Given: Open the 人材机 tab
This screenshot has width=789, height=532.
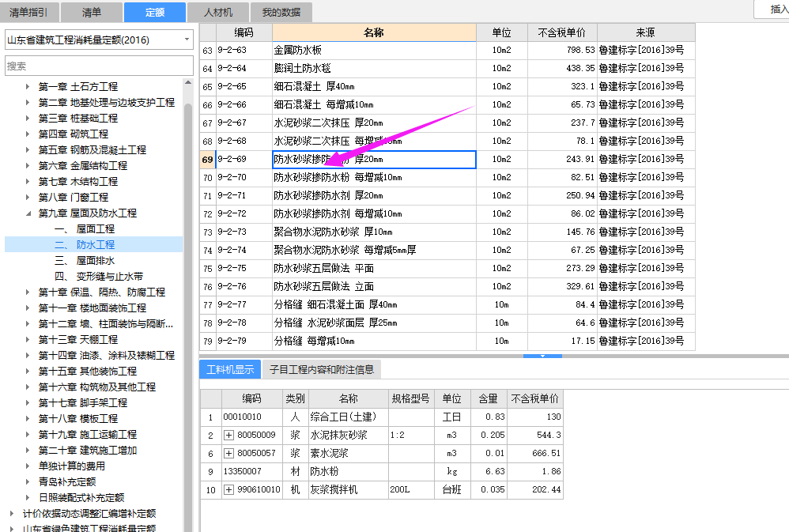Looking at the screenshot, I should [x=218, y=12].
